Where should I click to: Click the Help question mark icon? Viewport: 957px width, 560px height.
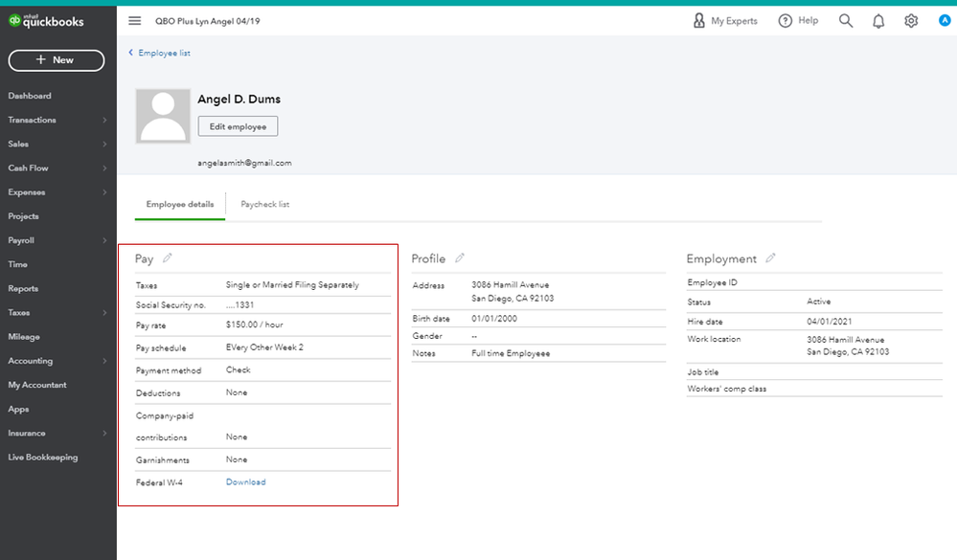786,21
